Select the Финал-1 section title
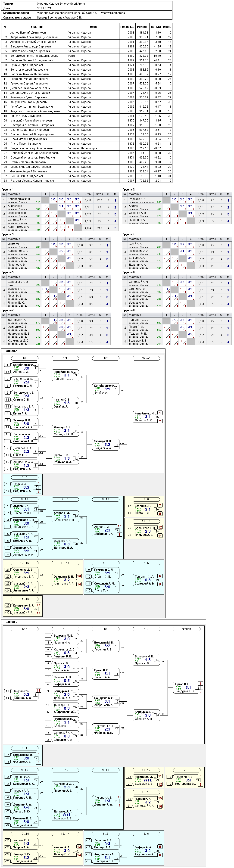Image resolution: width=234 pixels, height=868 pixels. tap(12, 351)
